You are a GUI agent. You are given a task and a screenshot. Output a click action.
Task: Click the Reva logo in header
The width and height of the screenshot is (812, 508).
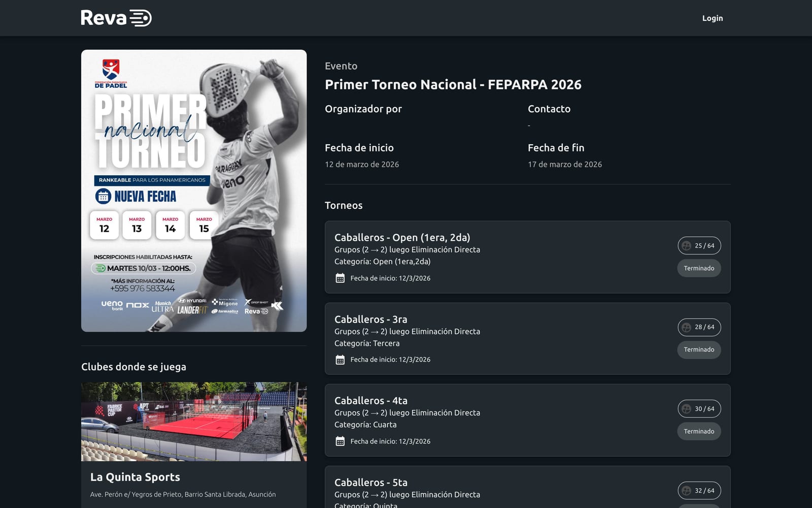[x=116, y=18]
